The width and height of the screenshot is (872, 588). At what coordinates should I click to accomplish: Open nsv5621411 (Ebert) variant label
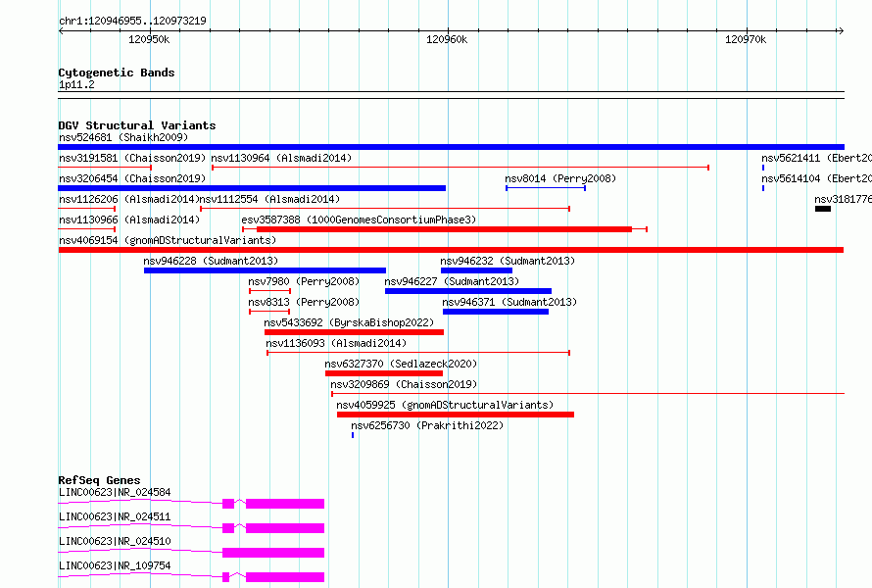click(816, 158)
